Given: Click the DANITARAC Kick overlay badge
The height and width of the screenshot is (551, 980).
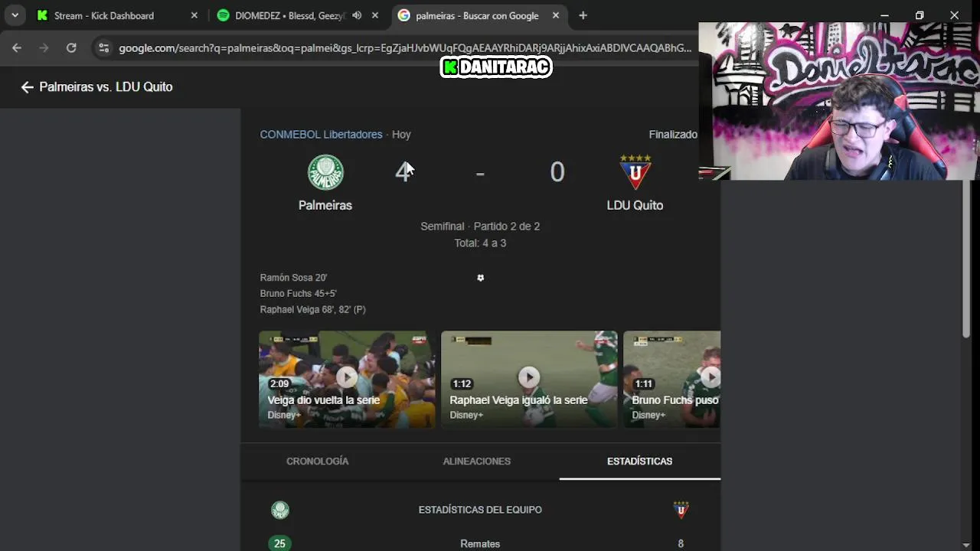Looking at the screenshot, I should 496,67.
